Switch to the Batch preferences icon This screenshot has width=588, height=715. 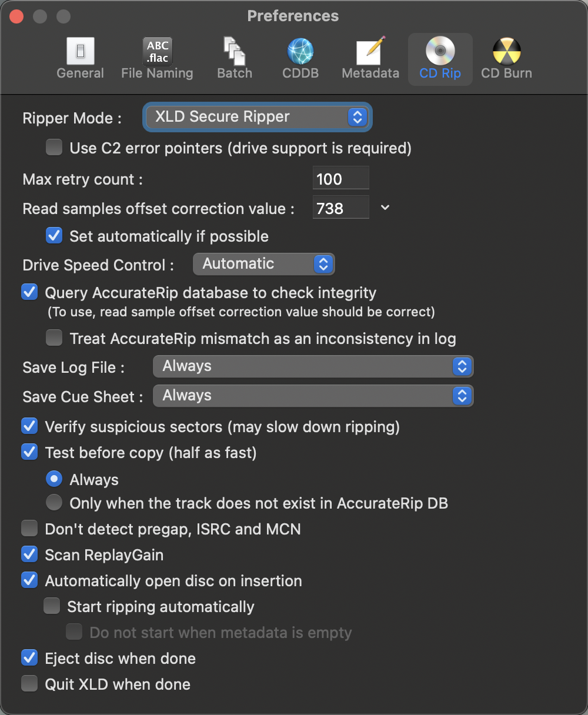click(x=235, y=52)
